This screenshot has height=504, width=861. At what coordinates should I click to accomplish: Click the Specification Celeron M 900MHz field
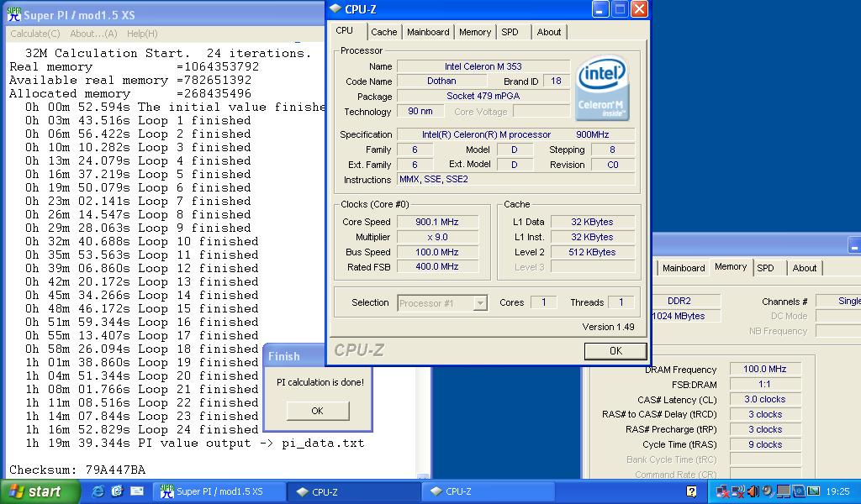tap(516, 134)
